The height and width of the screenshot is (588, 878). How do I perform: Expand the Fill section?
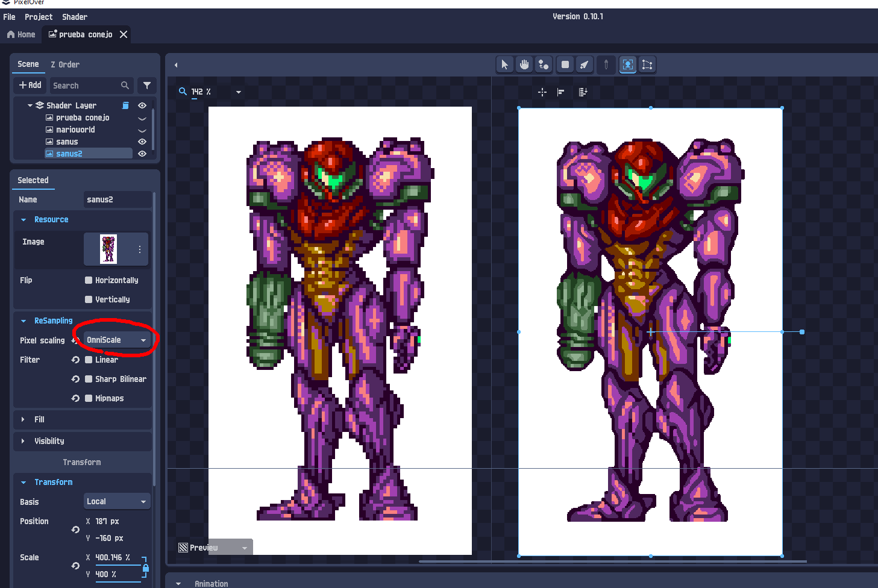[39, 419]
